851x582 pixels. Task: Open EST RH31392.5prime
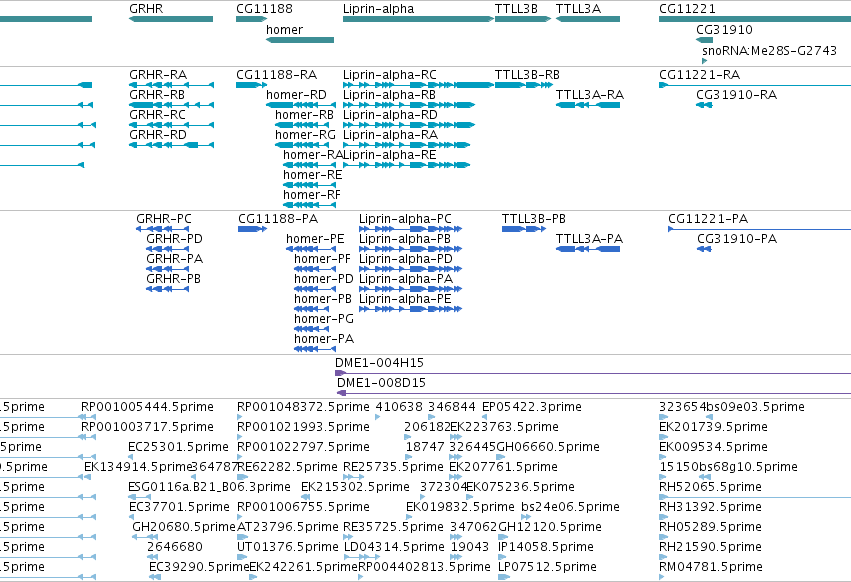663,517
